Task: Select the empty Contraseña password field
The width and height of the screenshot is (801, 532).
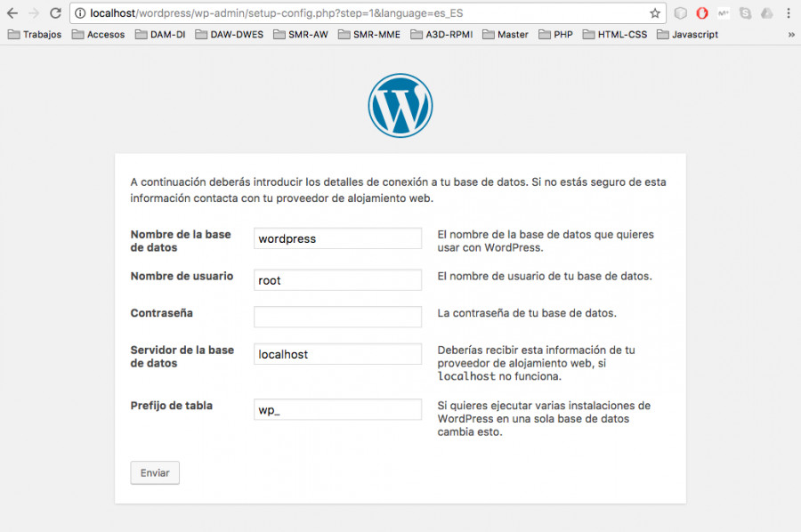Action: [x=337, y=317]
